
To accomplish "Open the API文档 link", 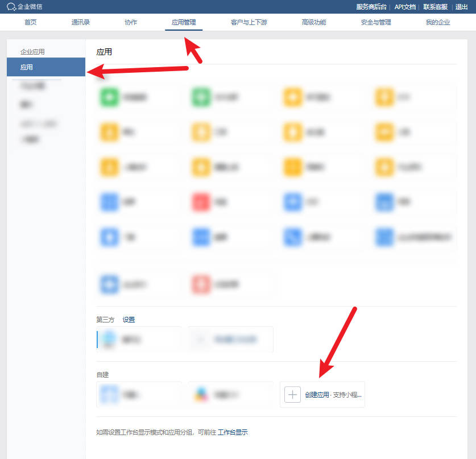I will (405, 7).
